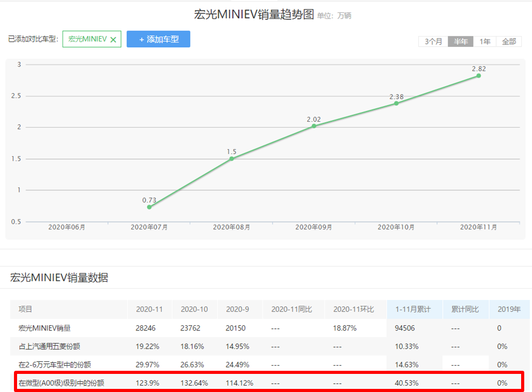Click the 单位：万辆 unit label
This screenshot has width=532, height=392.
(334, 16)
